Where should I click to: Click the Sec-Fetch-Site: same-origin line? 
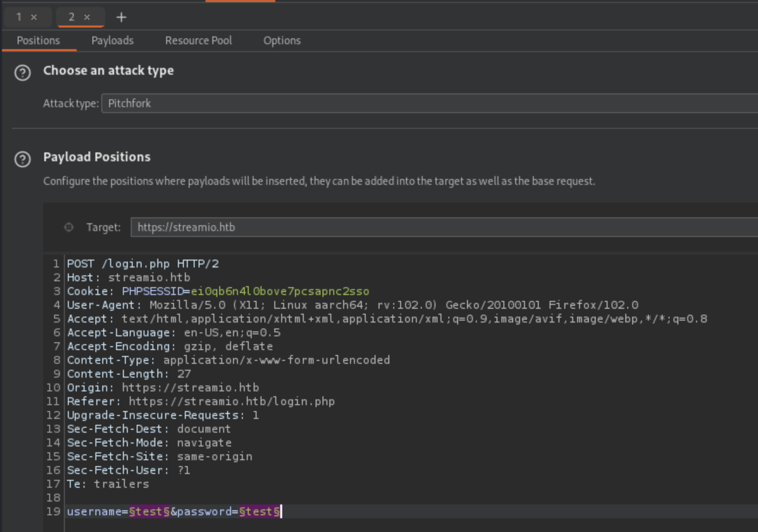(160, 456)
